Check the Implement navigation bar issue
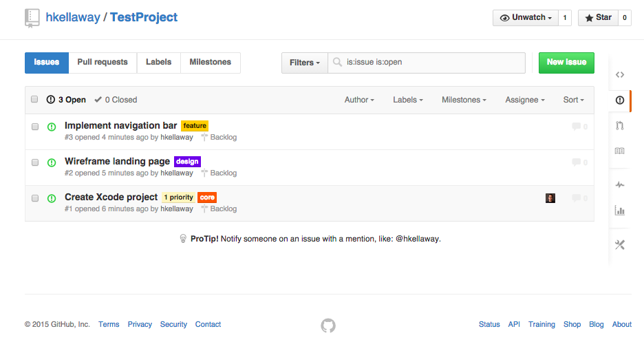This screenshot has height=342, width=644. pyautogui.click(x=35, y=127)
